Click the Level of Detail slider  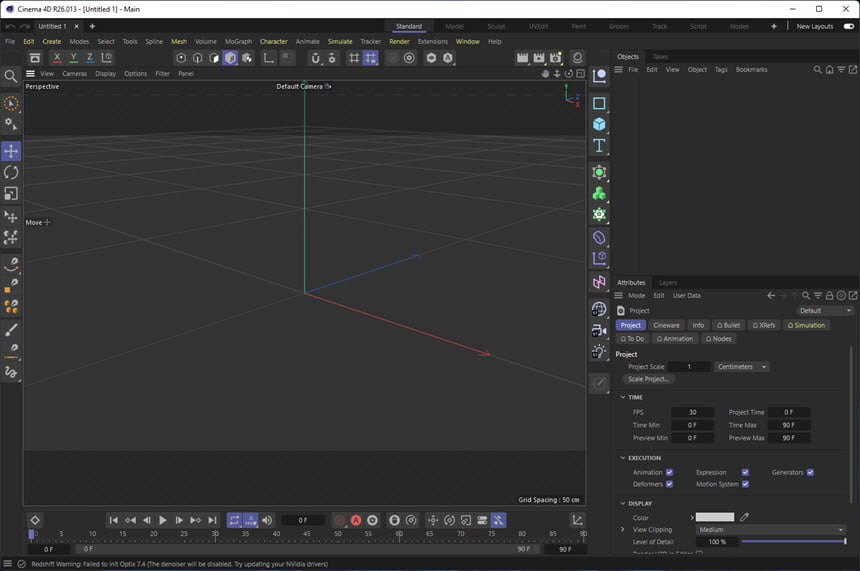(793, 541)
